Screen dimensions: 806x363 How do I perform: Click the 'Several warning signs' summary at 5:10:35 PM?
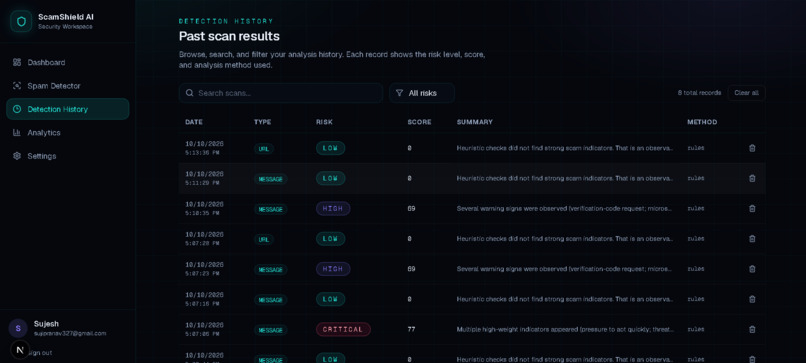(565, 209)
